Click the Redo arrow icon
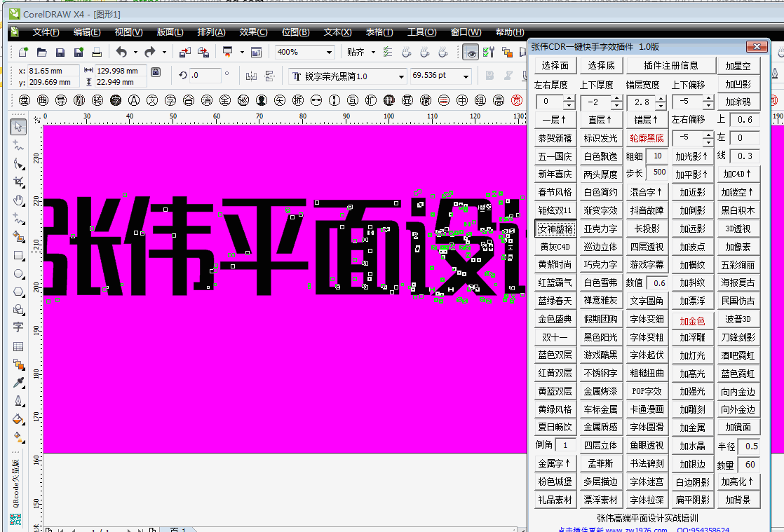 coord(150,51)
